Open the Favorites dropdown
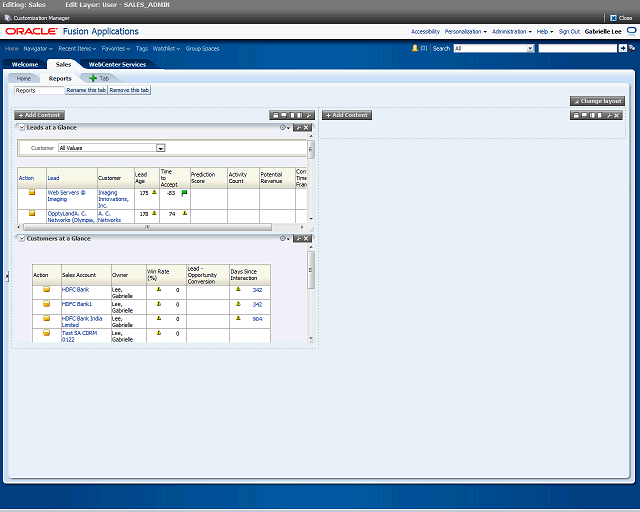 click(x=116, y=49)
